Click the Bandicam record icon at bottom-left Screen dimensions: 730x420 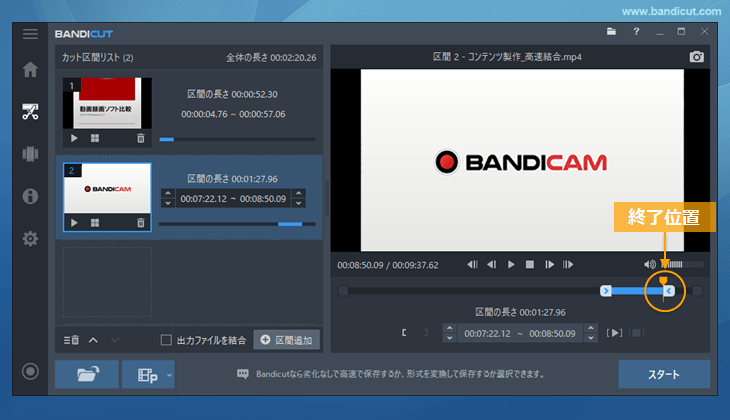point(30,372)
